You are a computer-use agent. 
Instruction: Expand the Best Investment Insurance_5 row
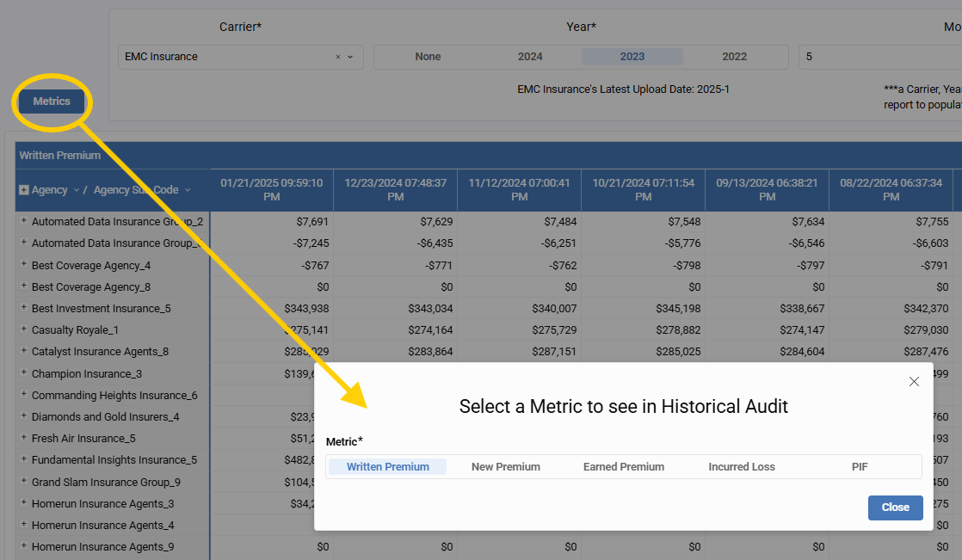[x=24, y=308]
